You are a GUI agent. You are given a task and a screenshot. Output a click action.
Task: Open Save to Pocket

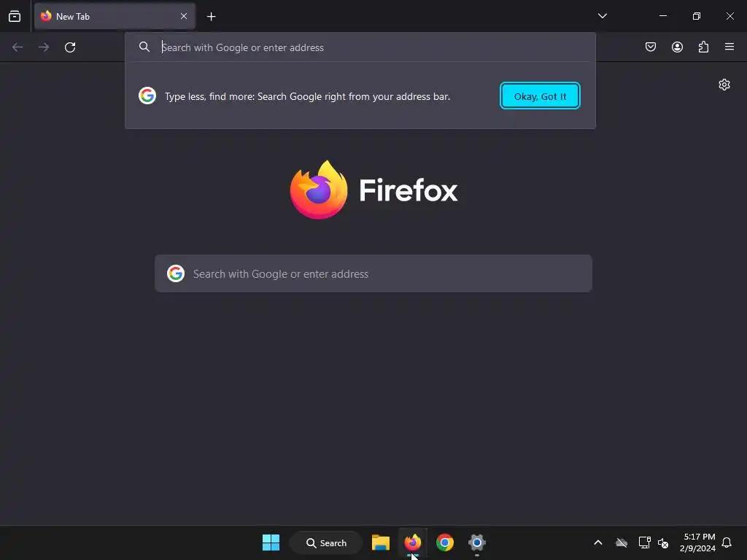pos(651,47)
